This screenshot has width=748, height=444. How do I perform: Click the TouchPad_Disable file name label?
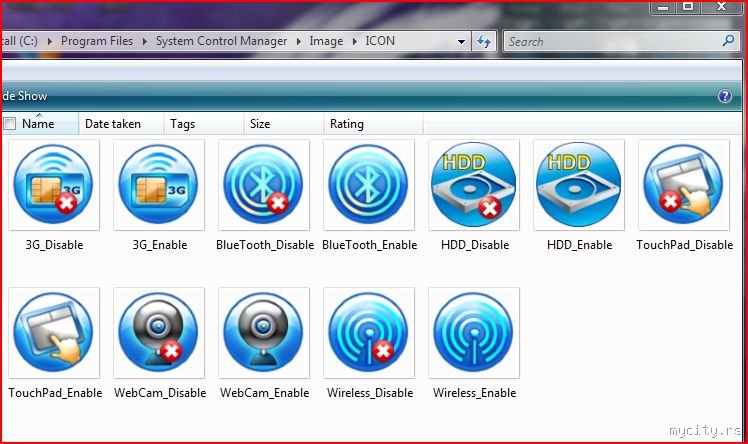[685, 245]
